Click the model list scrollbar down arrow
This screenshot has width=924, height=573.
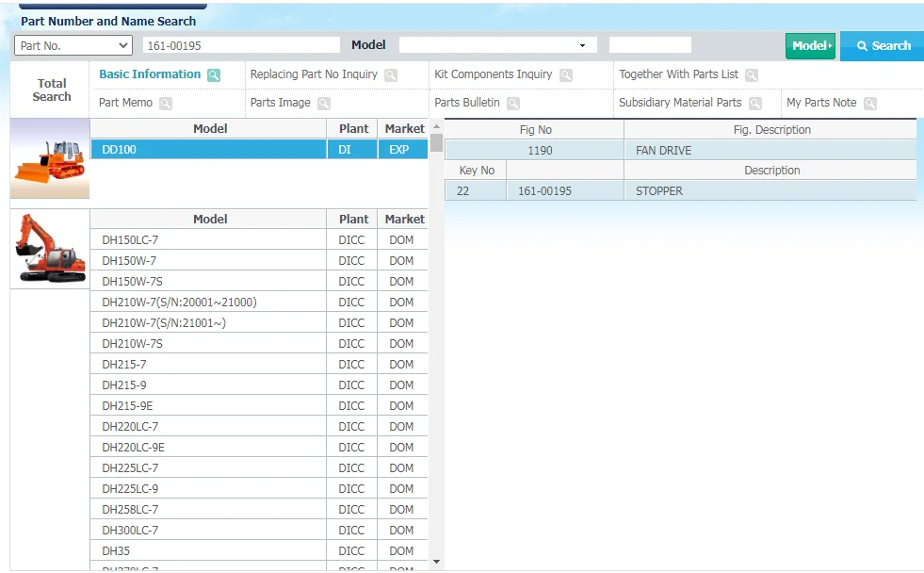[436, 562]
